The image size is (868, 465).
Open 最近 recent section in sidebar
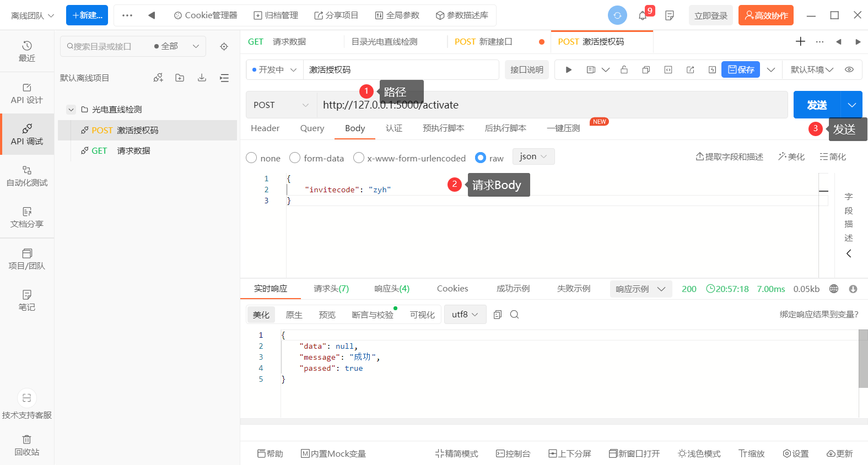pos(27,51)
